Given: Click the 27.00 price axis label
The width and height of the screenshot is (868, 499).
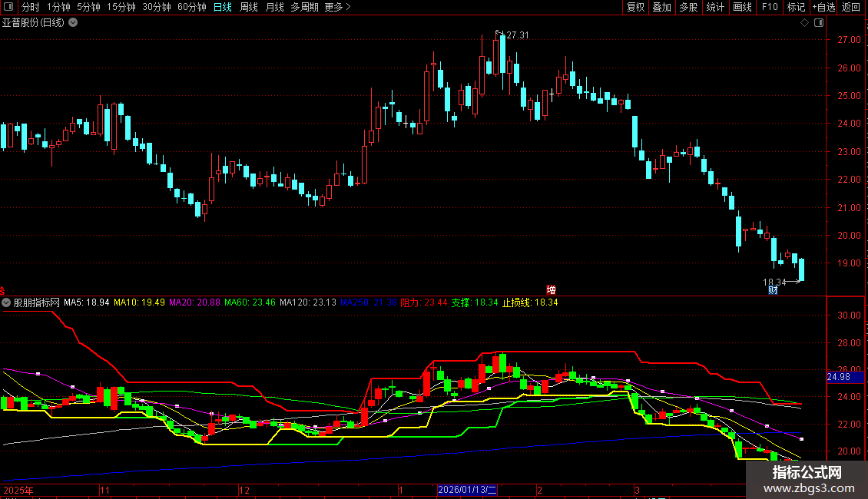Looking at the screenshot, I should point(849,40).
